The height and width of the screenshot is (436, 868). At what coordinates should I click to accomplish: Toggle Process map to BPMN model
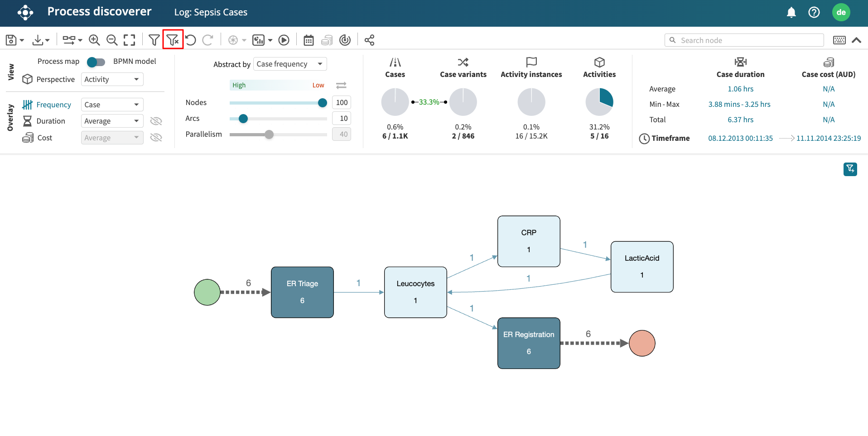pyautogui.click(x=96, y=62)
